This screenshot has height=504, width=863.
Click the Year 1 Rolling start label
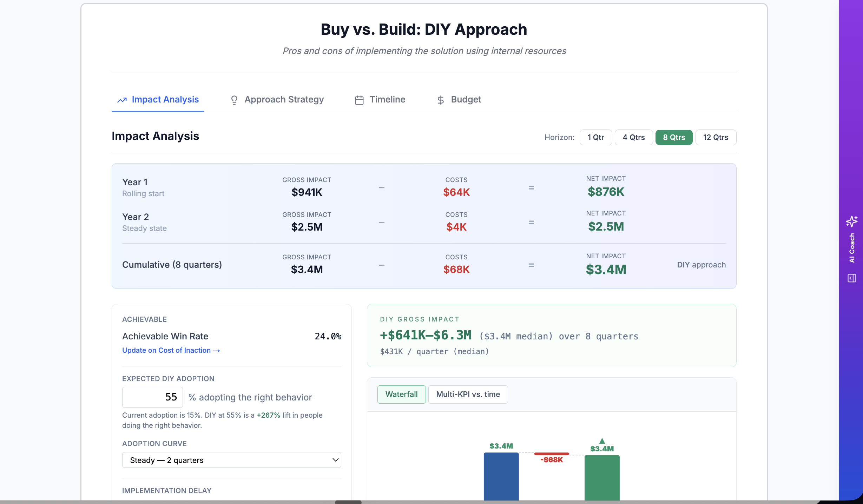[143, 193]
